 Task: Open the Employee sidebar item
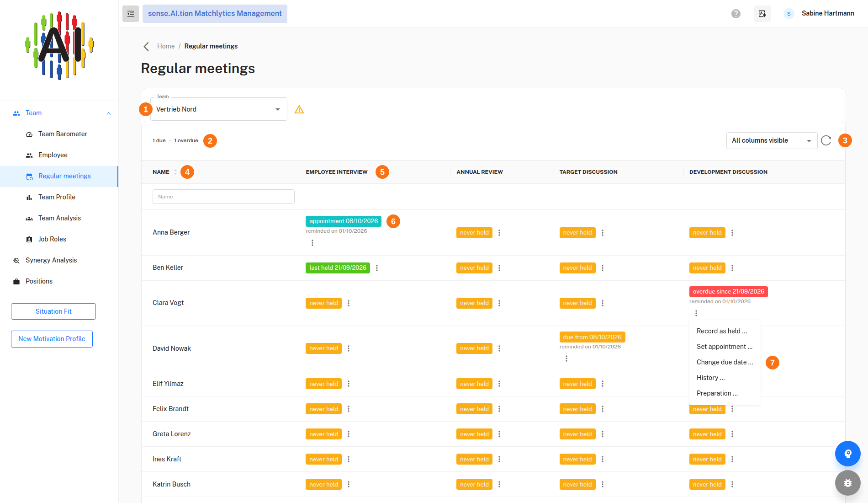pos(59,155)
